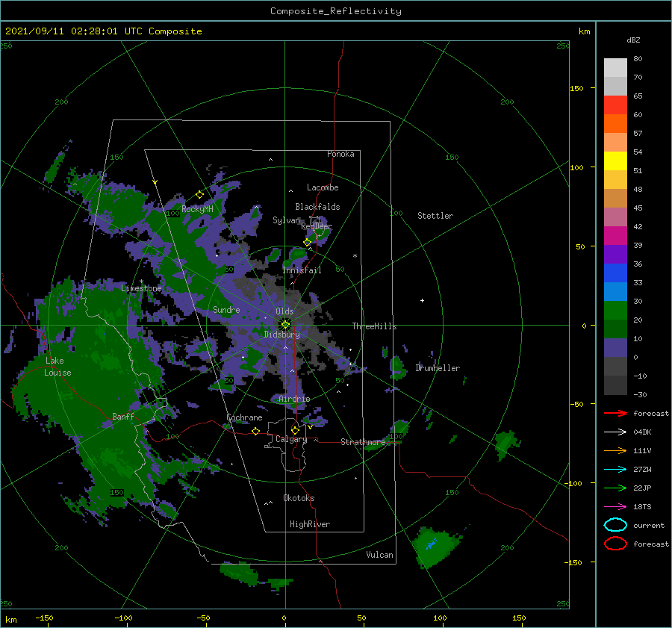Click the ThreeHills label

click(375, 326)
